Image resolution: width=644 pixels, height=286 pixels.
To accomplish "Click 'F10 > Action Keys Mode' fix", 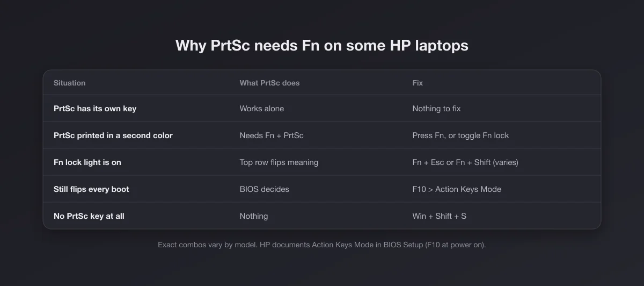I will tap(457, 189).
